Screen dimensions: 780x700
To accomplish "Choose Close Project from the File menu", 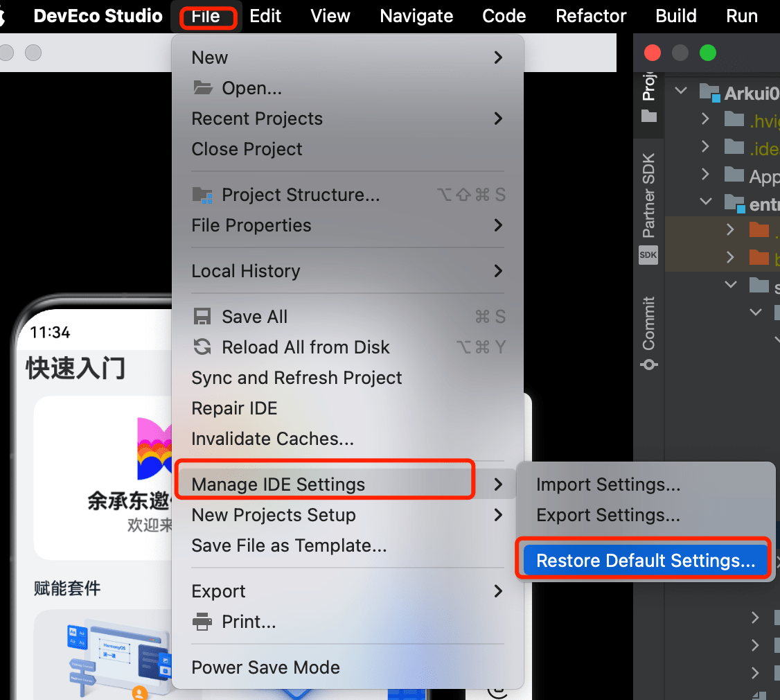I will (x=347, y=149).
